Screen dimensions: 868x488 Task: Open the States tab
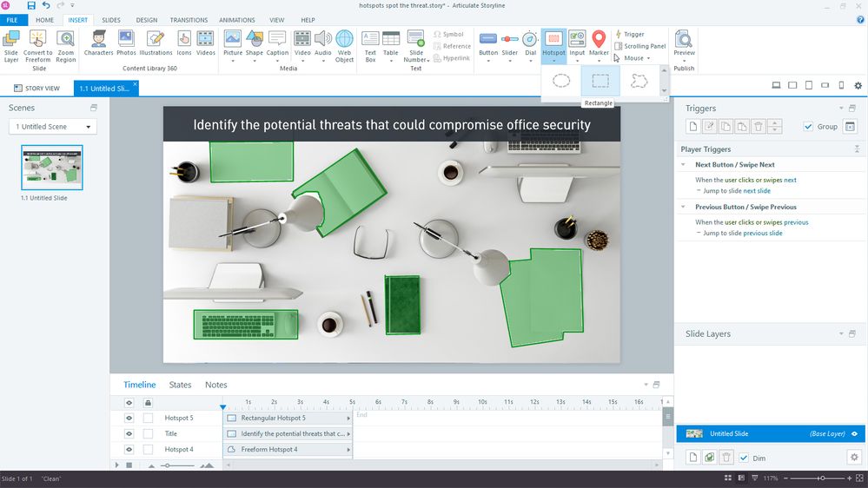[180, 385]
